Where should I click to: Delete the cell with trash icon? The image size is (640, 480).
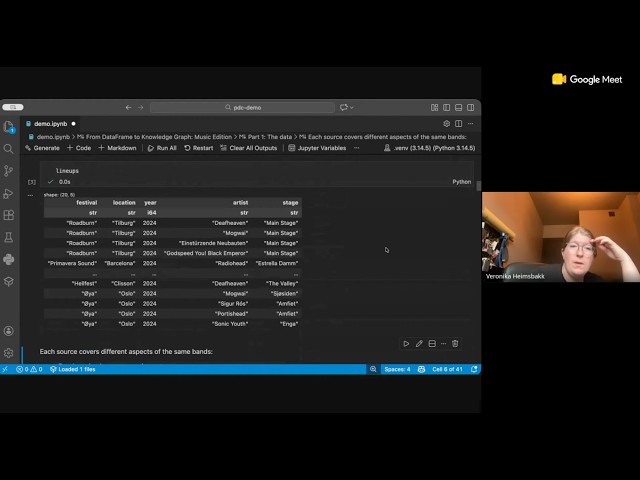coord(455,344)
